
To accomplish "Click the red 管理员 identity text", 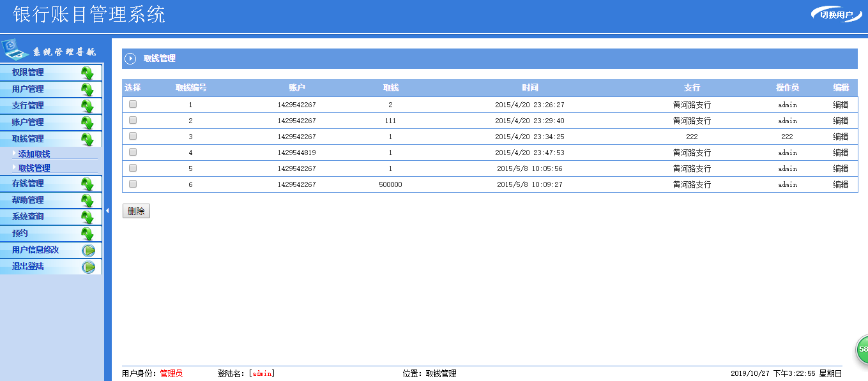I will click(x=171, y=373).
